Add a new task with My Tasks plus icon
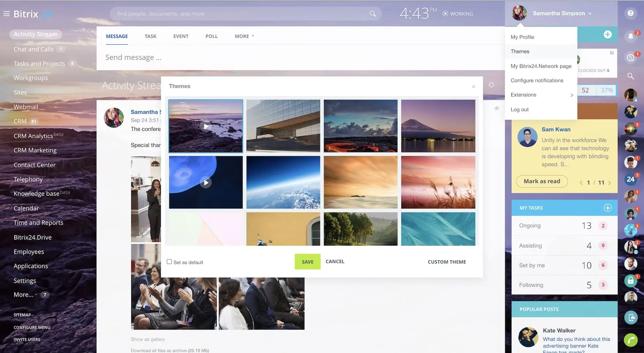Viewport: 644px width, 353px height. coord(608,208)
